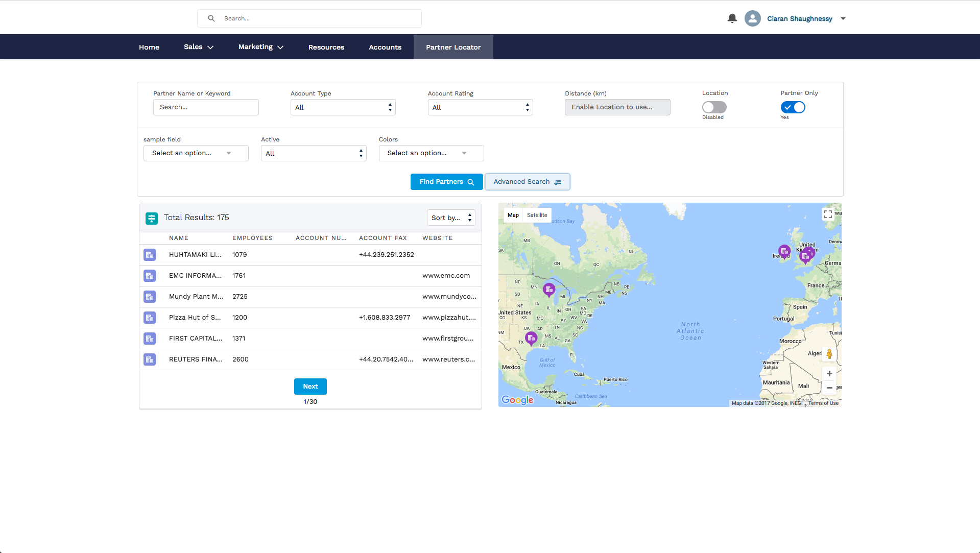This screenshot has width=980, height=553.
Task: Turn off the Partner Only toggle
Action: coord(793,107)
